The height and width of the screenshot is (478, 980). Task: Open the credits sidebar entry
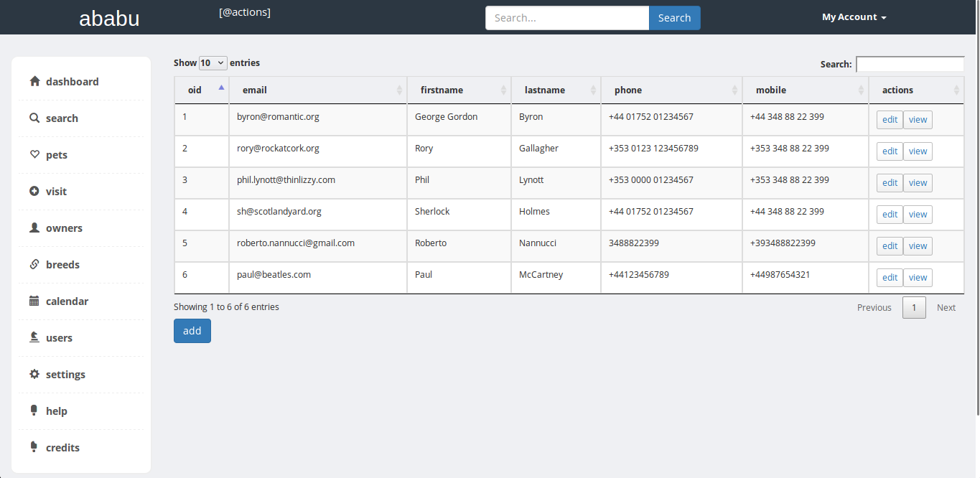(62, 448)
